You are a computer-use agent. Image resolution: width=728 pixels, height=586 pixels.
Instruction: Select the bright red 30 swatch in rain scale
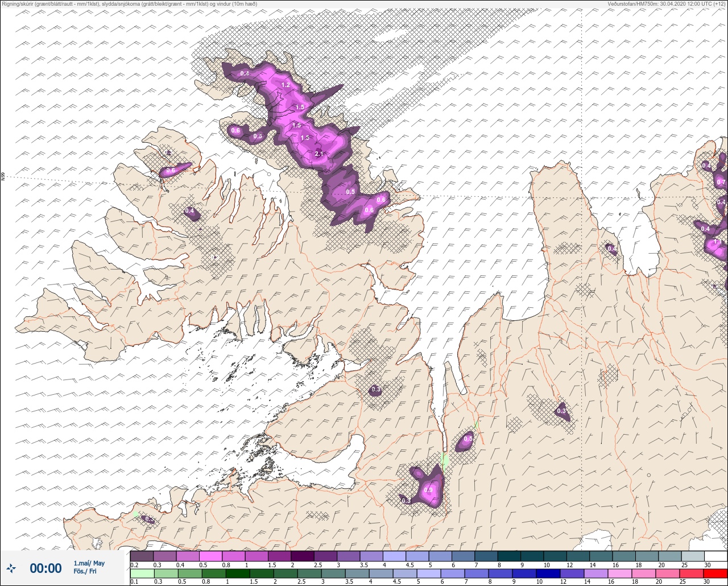pyautogui.click(x=715, y=573)
